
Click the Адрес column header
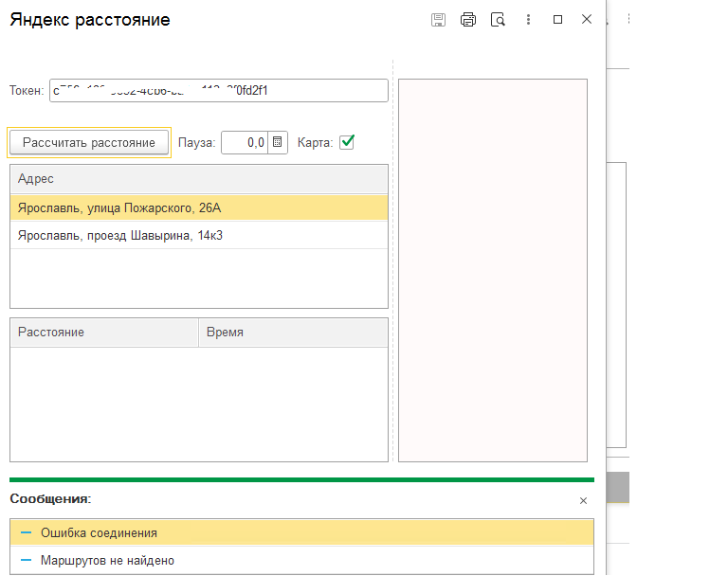pos(199,179)
